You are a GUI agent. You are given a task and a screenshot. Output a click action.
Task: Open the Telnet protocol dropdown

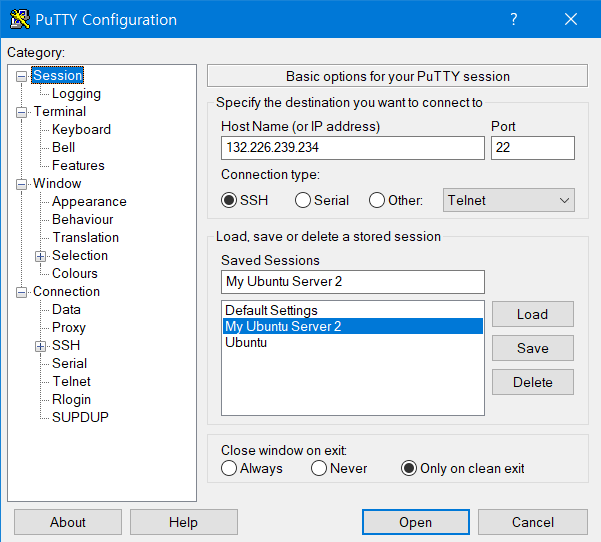pyautogui.click(x=509, y=200)
